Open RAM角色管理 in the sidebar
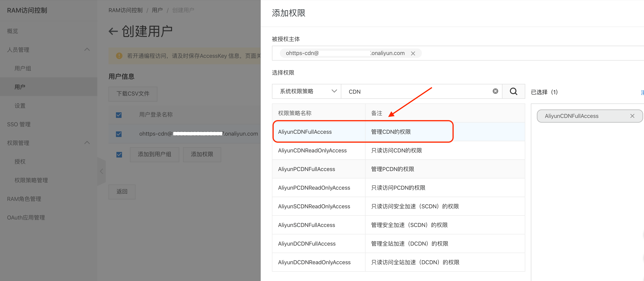This screenshot has width=644, height=281. tap(24, 199)
